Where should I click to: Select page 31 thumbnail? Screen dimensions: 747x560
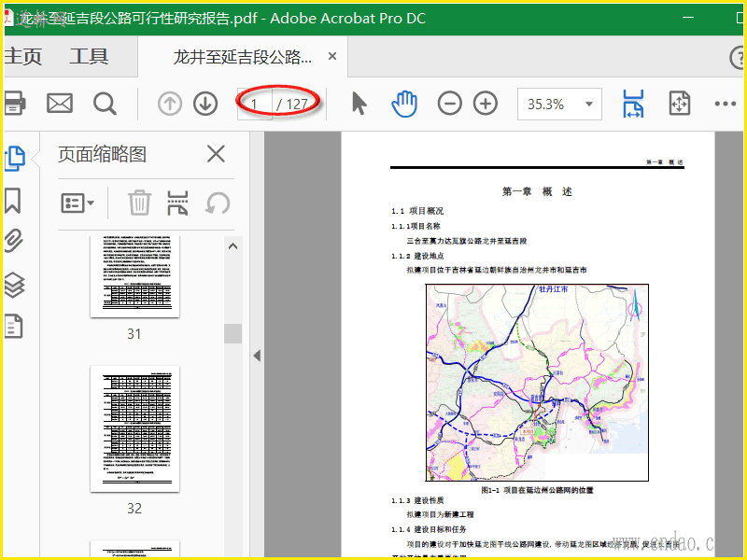[x=134, y=276]
